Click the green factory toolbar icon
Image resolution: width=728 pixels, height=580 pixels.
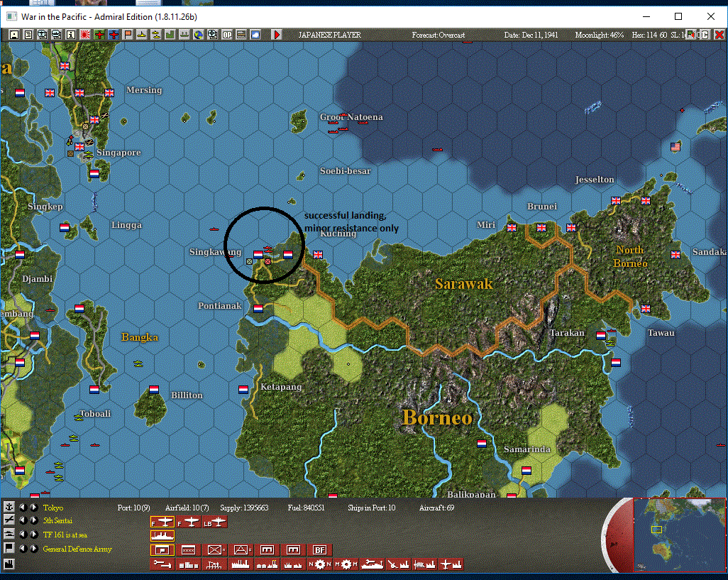(170, 34)
